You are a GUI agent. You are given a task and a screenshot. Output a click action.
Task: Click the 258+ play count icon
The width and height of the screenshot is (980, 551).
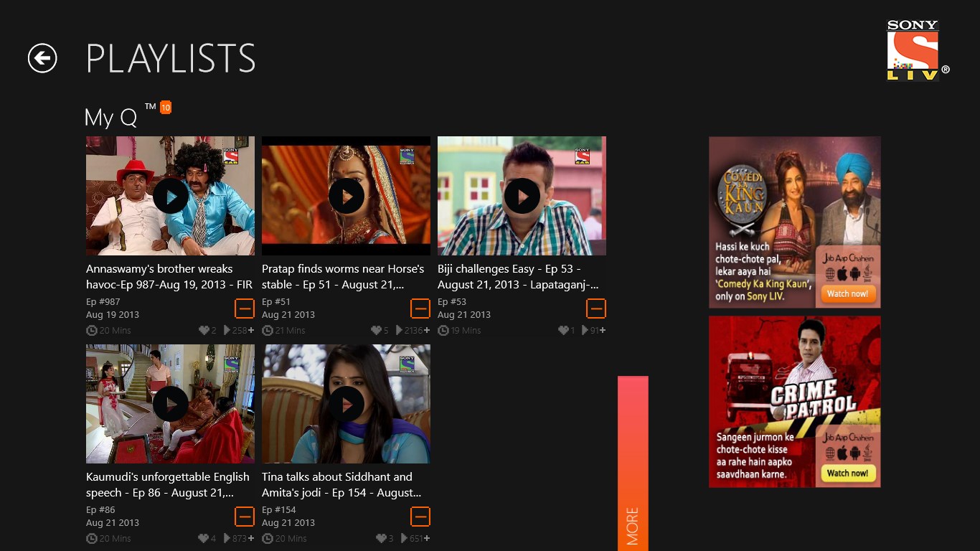click(227, 330)
